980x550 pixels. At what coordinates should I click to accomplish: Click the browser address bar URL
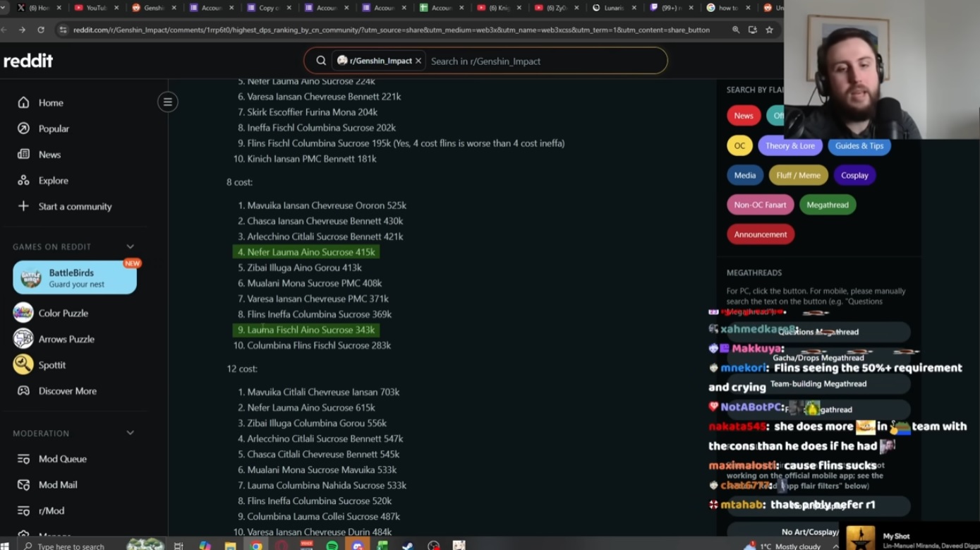pos(392,30)
